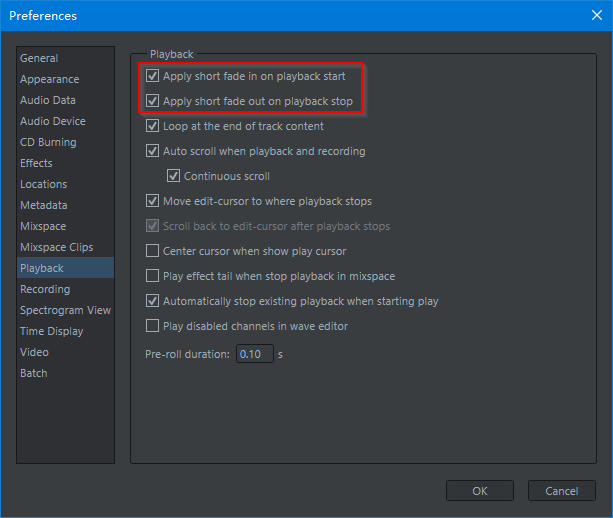Enable Play effect tail when stop playback
Image resolution: width=613 pixels, height=518 pixels.
pos(152,276)
